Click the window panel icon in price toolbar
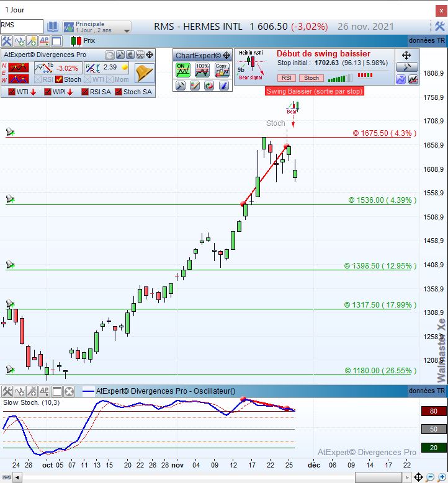448x483 pixels. [x=56, y=41]
